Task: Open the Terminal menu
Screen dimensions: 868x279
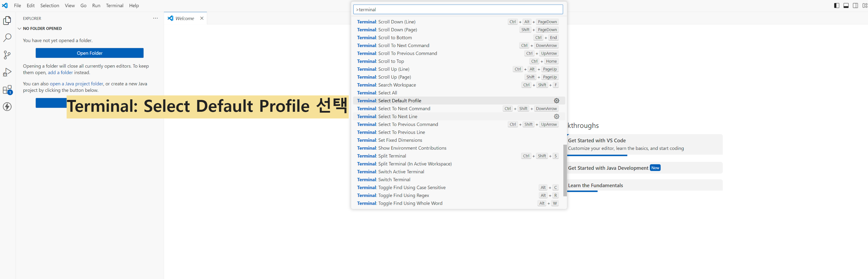Action: click(x=115, y=5)
